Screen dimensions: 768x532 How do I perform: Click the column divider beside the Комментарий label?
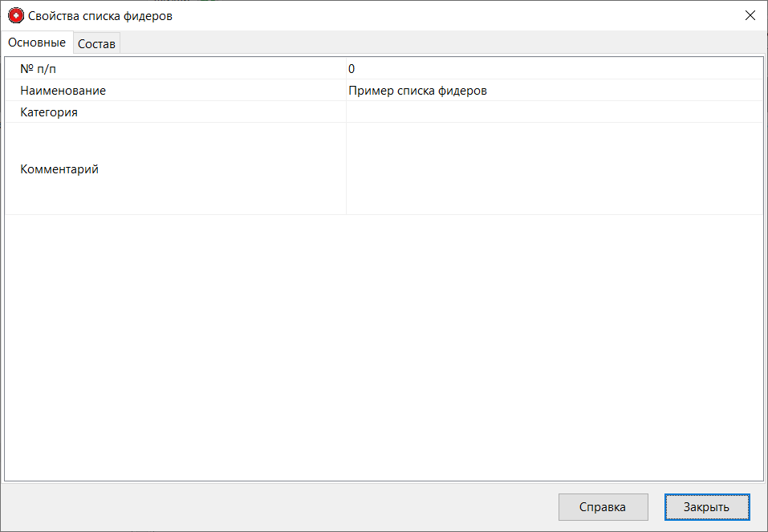(x=346, y=169)
